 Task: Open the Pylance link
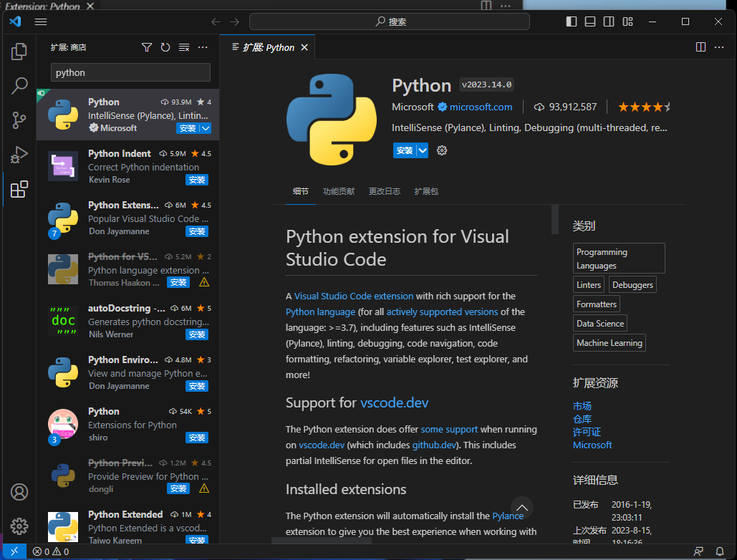coord(508,516)
